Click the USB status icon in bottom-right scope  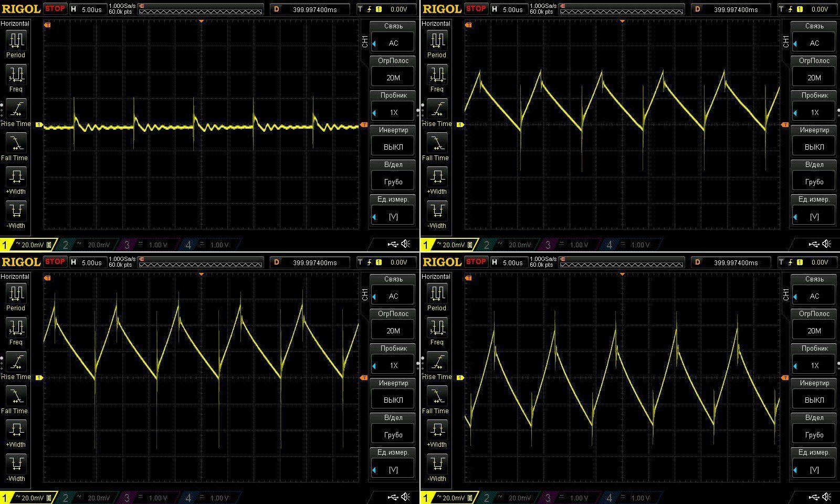814,497
